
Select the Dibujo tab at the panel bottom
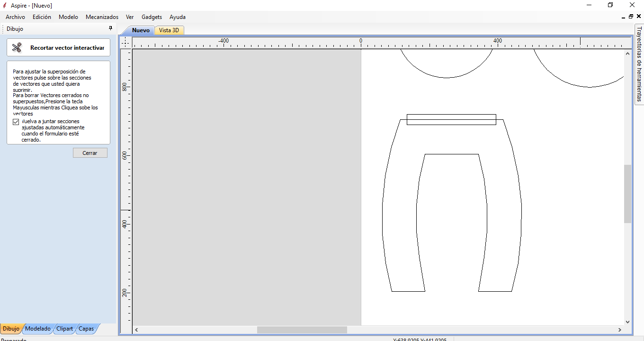coord(11,329)
